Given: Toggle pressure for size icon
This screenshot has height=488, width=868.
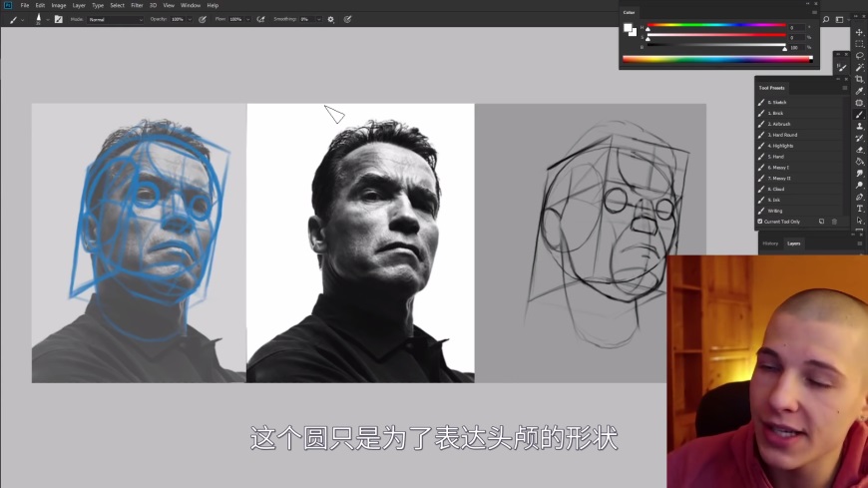Looking at the screenshot, I should (x=347, y=19).
